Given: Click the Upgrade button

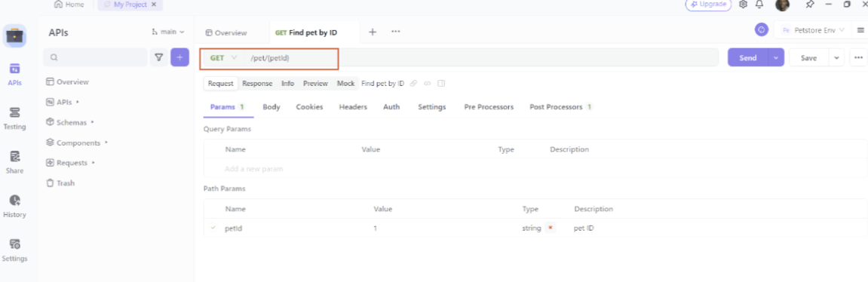Looking at the screenshot, I should (708, 5).
